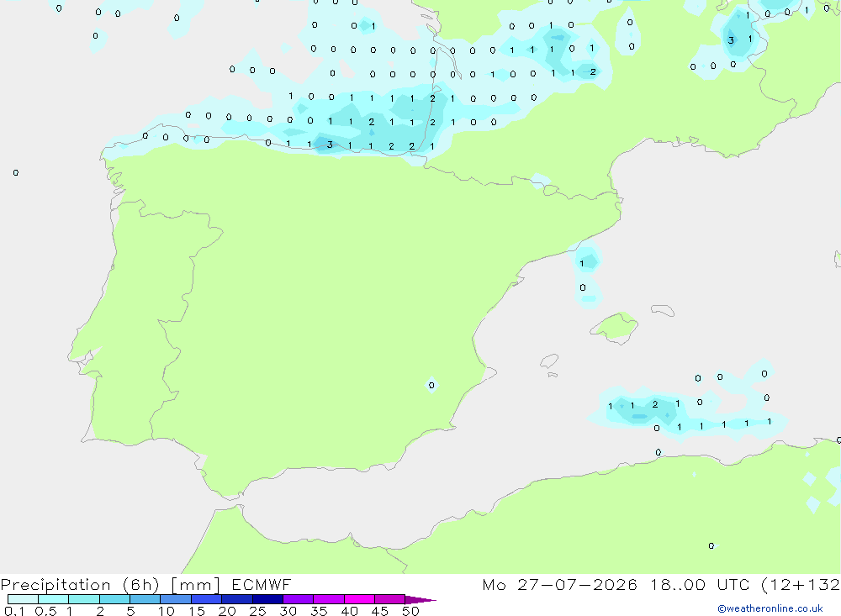Image resolution: width=841 pixels, height=616 pixels.
Task: Click the '[mm]' unit label
Action: click(x=196, y=585)
